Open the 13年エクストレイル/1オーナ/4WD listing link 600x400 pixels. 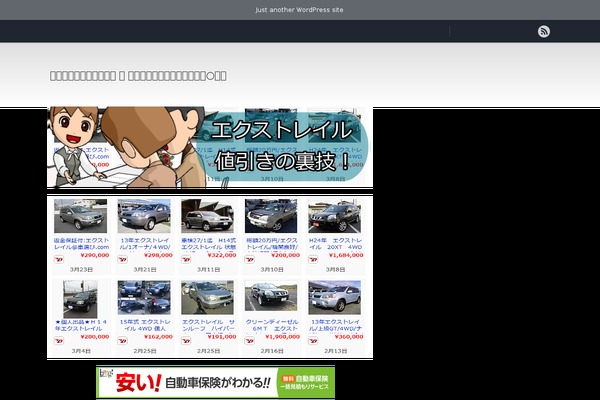[x=145, y=244]
